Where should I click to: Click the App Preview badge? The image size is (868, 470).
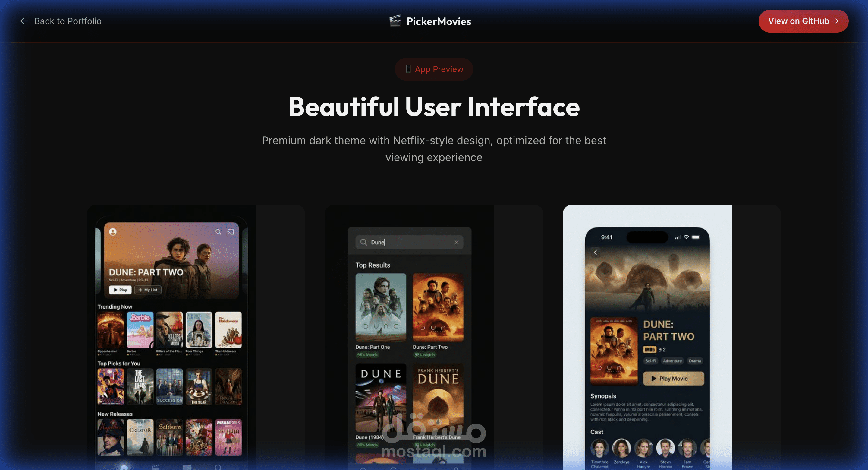[434, 69]
